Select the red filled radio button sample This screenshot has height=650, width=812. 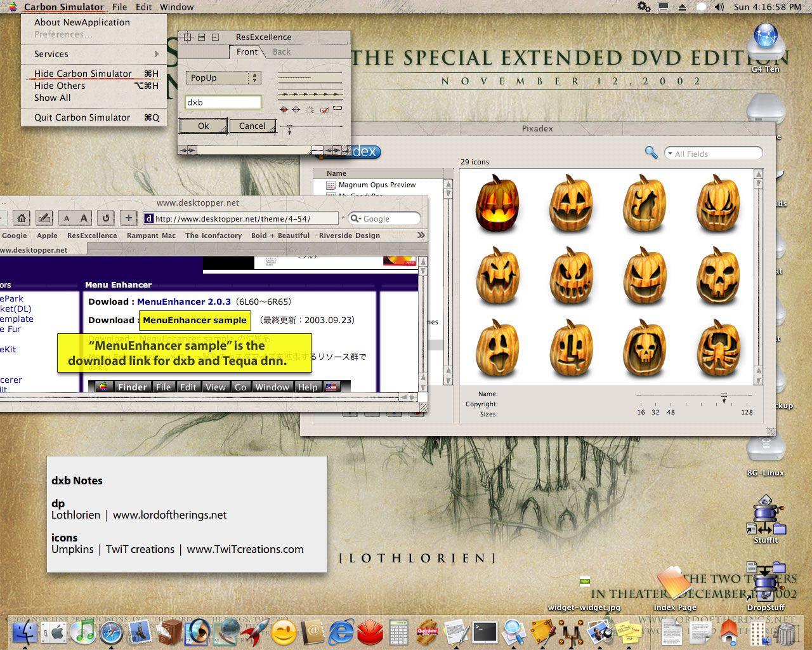click(284, 109)
